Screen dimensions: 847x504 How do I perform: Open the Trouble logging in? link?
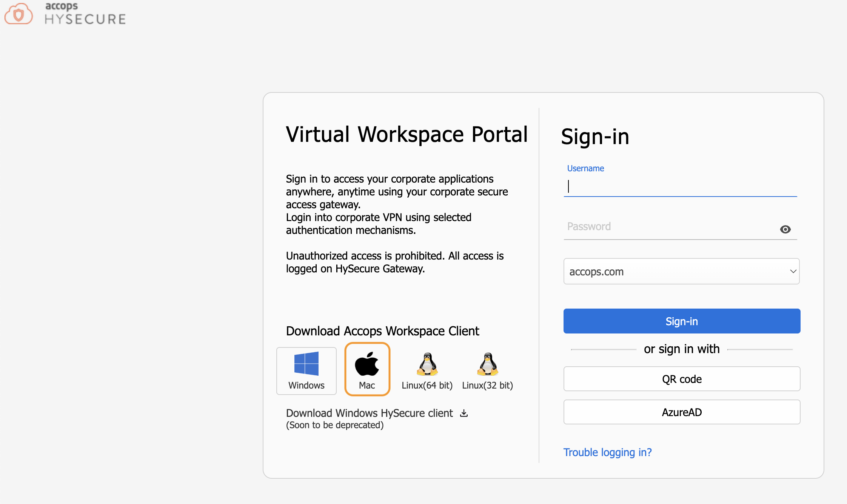(x=607, y=452)
